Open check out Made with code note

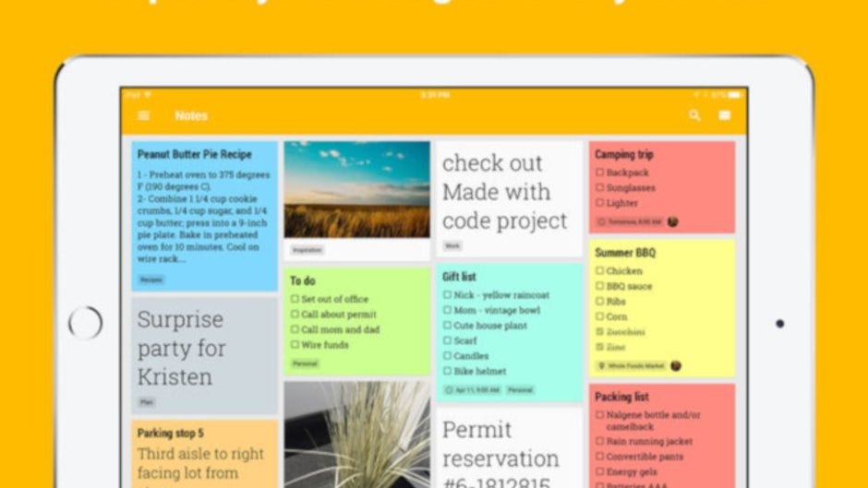510,199
